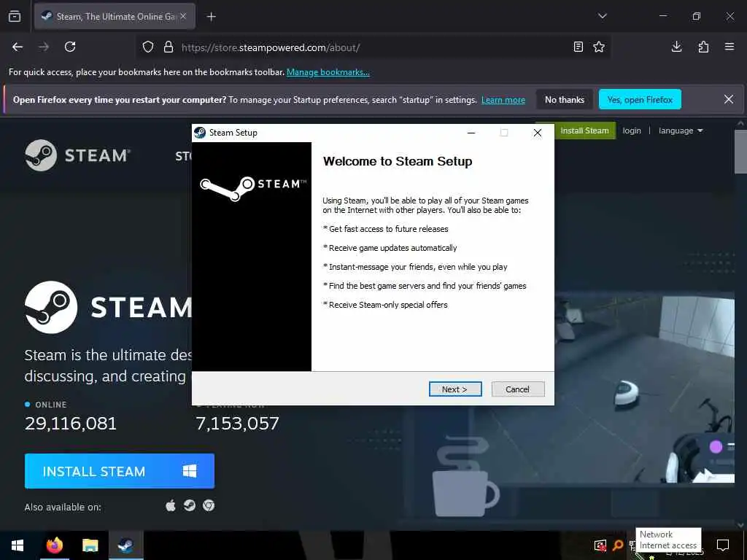The image size is (747, 560).
Task: Go back in Firefox
Action: (x=18, y=47)
